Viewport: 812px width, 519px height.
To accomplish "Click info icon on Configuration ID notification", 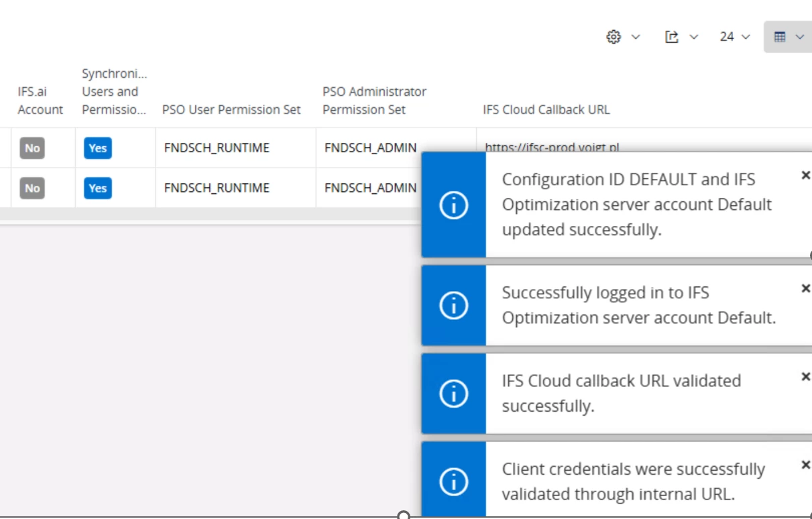I will tap(453, 205).
